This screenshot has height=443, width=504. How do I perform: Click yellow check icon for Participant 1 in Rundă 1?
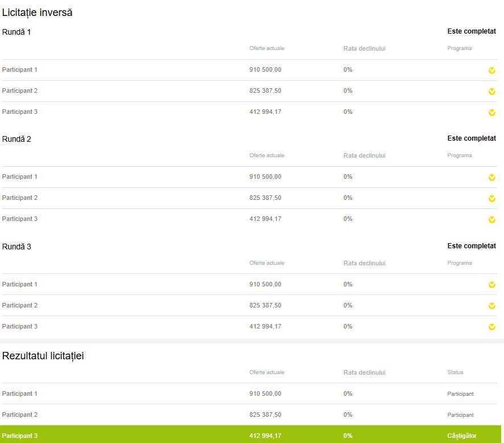pos(491,71)
